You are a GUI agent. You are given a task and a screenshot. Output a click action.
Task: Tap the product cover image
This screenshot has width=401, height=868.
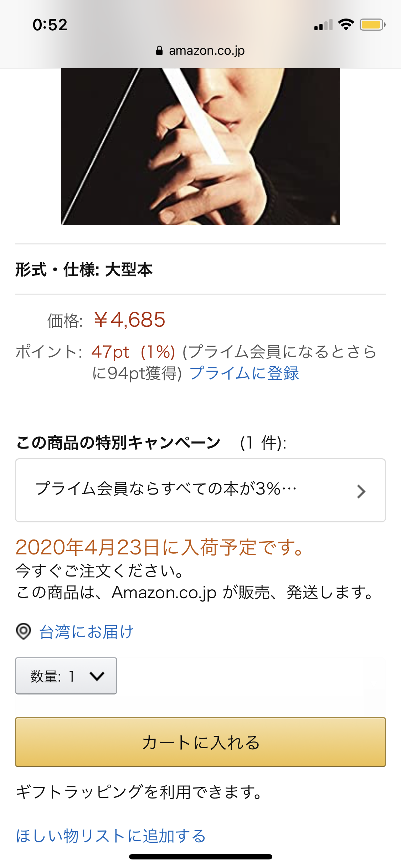tap(200, 146)
